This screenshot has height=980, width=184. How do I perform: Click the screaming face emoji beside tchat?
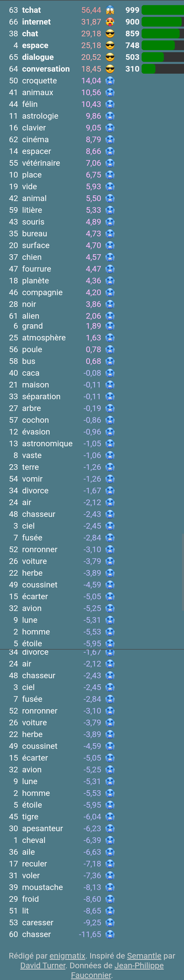point(110,10)
